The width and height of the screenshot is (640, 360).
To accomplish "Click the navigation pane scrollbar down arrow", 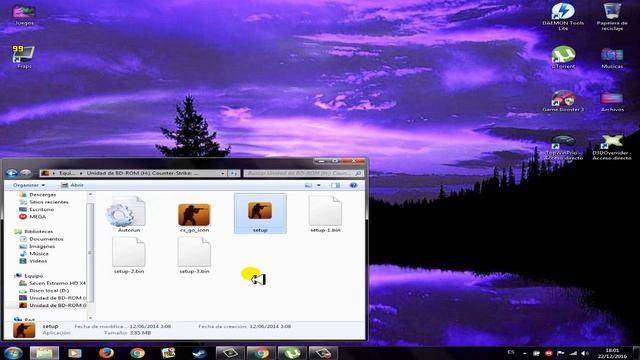I will click(x=91, y=318).
